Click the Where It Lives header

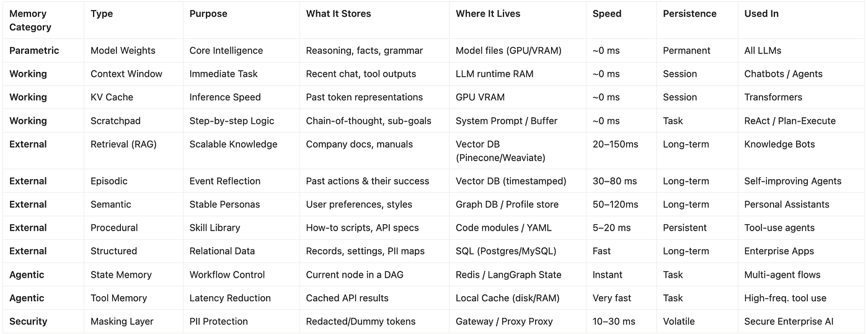tap(488, 14)
